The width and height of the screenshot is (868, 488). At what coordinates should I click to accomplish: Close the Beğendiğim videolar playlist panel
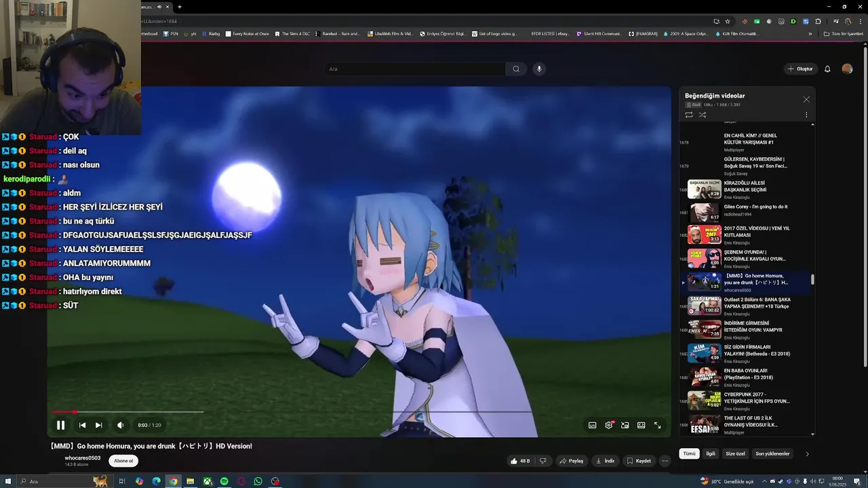pyautogui.click(x=806, y=100)
